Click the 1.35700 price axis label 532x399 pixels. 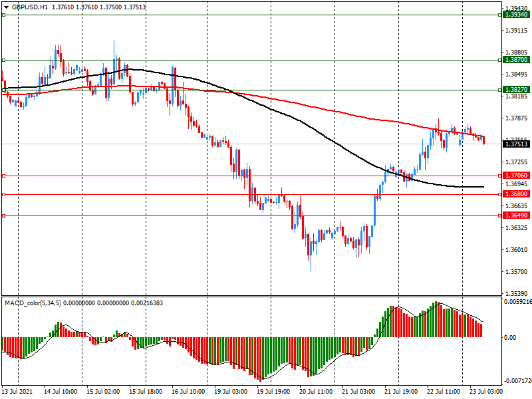[517, 272]
